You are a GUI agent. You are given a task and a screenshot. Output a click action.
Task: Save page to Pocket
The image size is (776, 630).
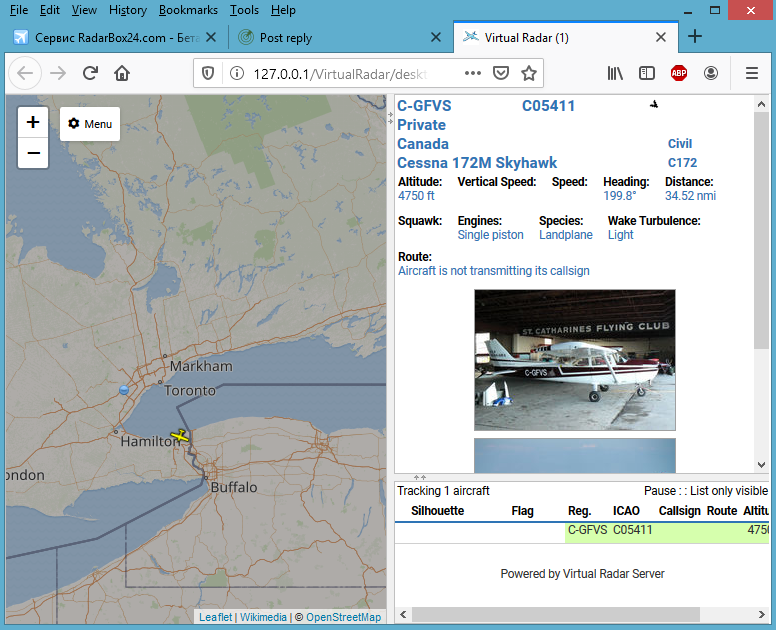point(501,73)
